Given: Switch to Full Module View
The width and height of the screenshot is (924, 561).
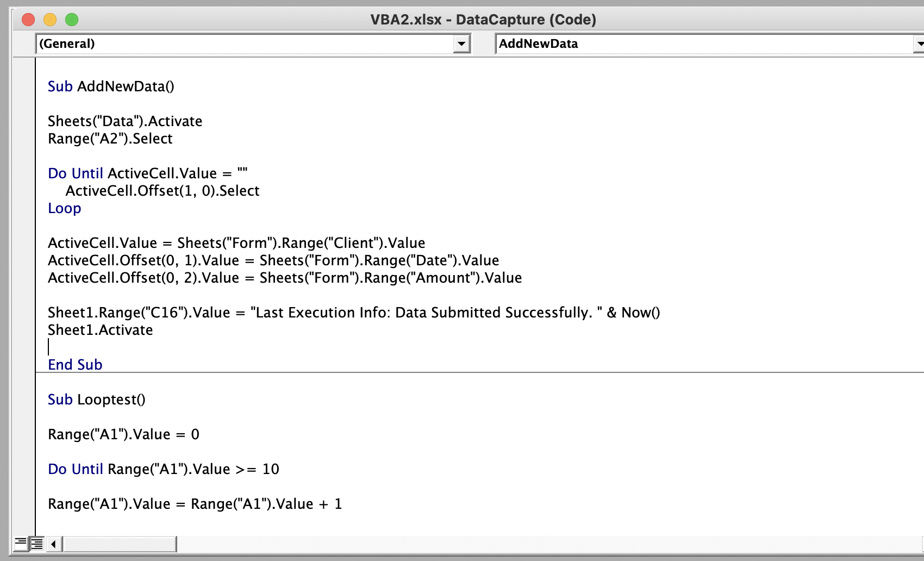Looking at the screenshot, I should tap(37, 543).
